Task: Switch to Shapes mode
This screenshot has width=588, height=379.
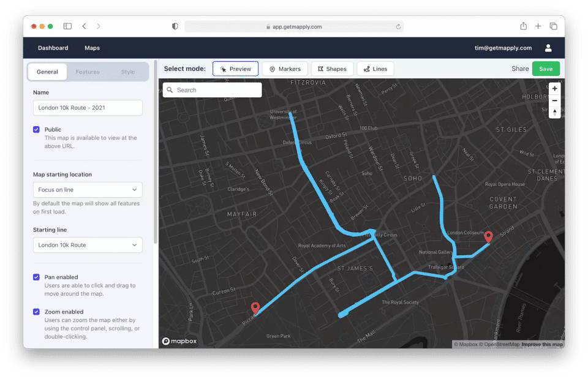Action: [x=332, y=69]
